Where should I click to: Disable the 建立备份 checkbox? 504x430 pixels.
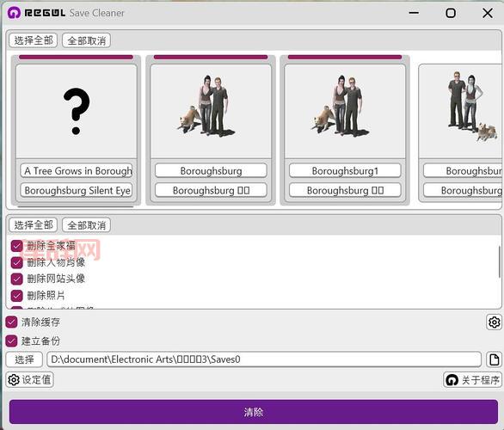click(11, 341)
